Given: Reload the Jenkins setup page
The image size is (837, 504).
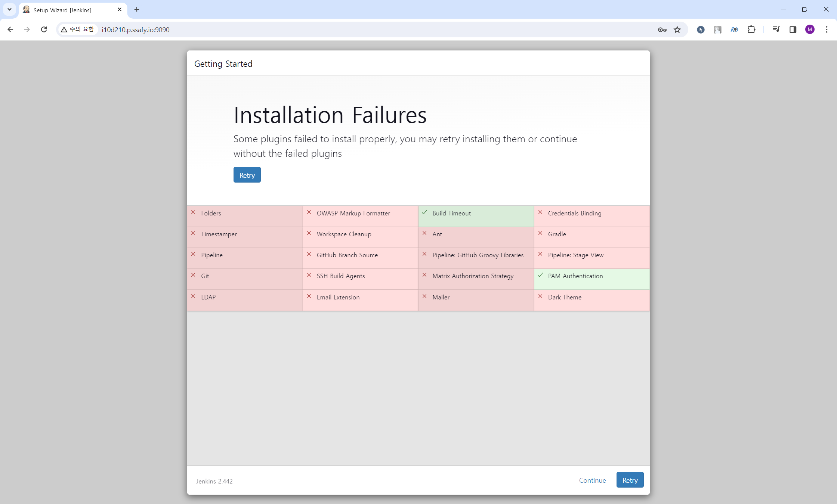Looking at the screenshot, I should pos(44,29).
